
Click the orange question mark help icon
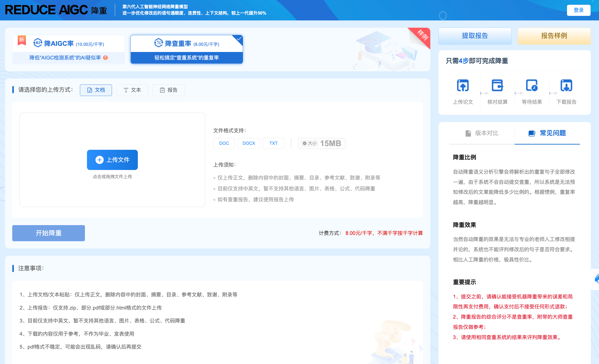pos(105,58)
